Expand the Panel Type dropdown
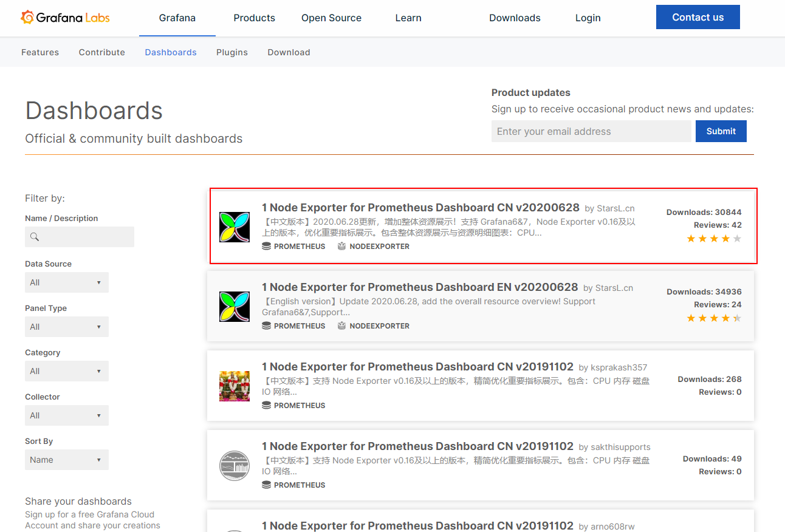This screenshot has width=785, height=532. 67,327
